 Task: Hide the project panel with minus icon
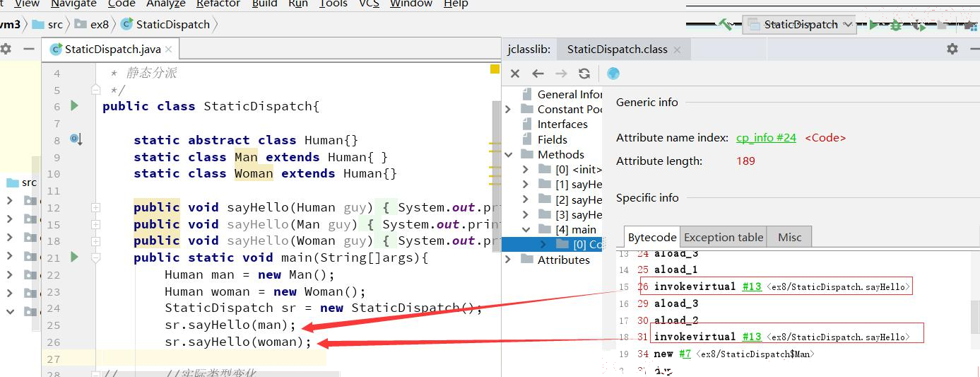coord(29,49)
